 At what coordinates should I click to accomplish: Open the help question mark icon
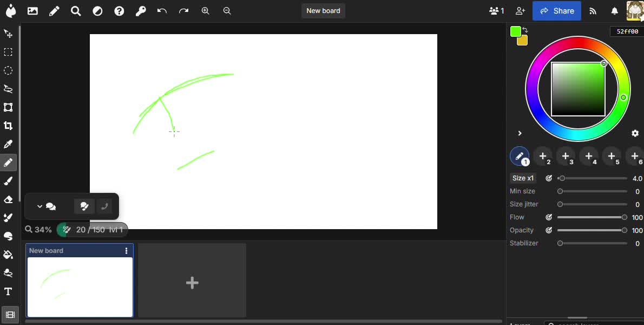coord(119,11)
